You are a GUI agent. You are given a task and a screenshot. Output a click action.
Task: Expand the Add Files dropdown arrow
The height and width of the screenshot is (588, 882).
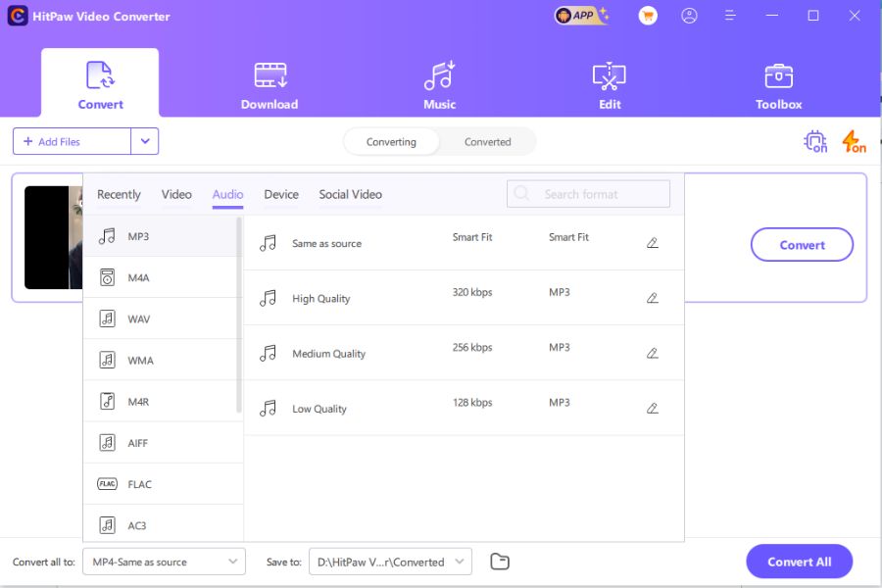[x=145, y=141]
